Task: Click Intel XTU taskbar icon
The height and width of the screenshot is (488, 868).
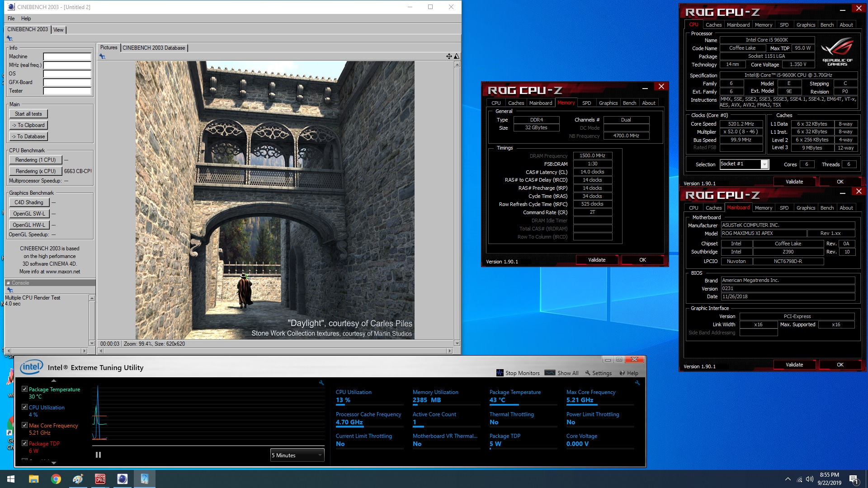Action: pos(145,479)
